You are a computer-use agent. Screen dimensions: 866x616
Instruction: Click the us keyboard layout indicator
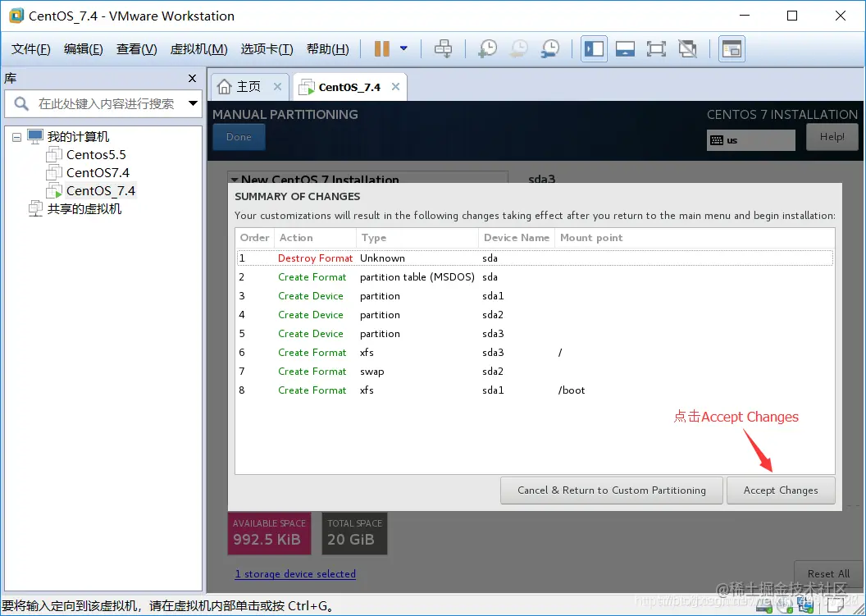click(x=750, y=139)
